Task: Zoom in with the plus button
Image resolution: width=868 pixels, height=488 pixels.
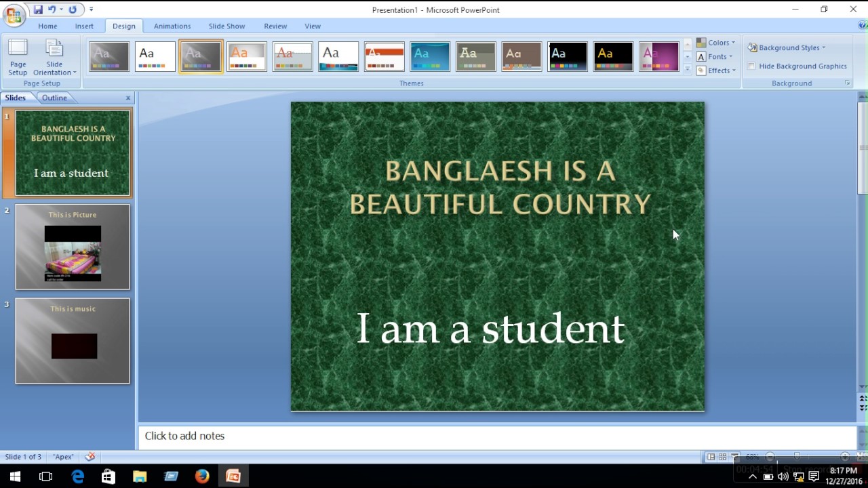Action: coord(844,457)
